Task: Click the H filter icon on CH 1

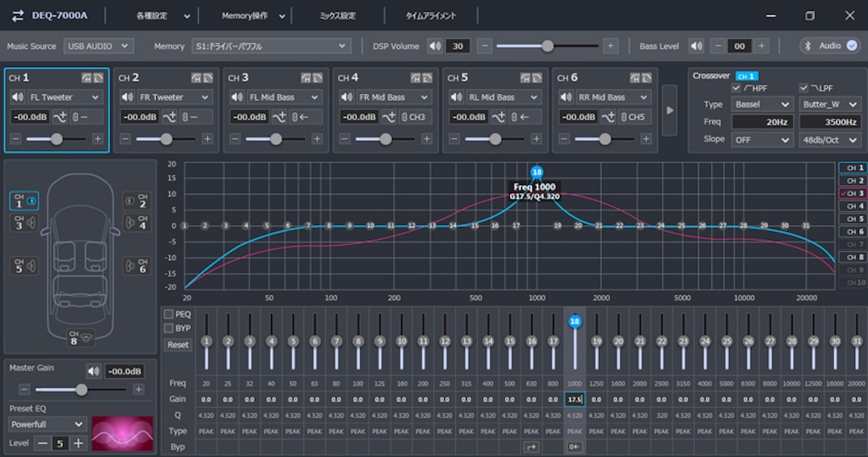Action: point(87,77)
